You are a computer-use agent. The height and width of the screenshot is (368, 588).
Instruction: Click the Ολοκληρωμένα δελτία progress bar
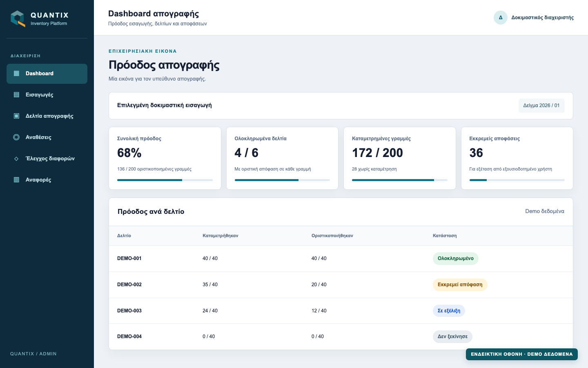click(282, 180)
